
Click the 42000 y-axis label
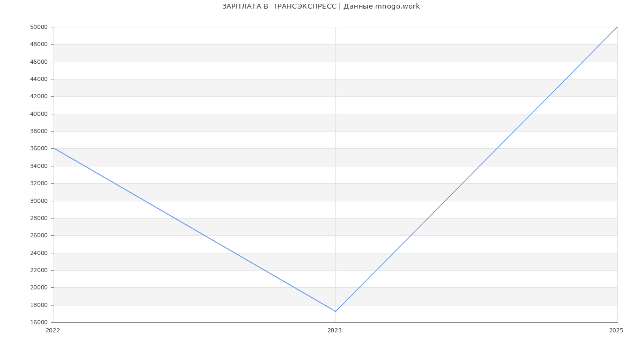[x=39, y=97]
